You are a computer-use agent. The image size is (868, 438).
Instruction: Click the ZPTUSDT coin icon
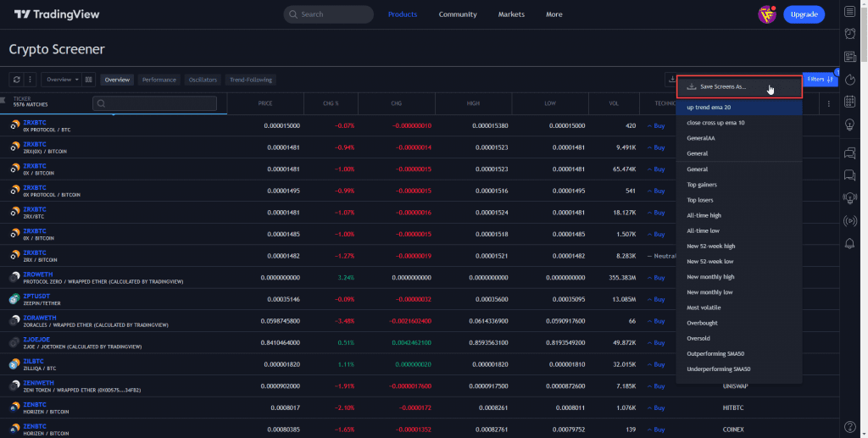[x=15, y=299]
